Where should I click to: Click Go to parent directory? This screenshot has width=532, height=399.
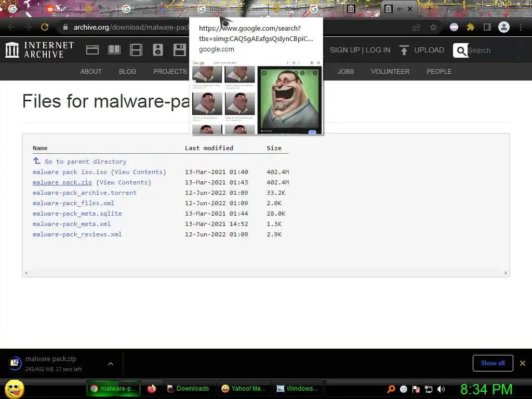click(86, 162)
